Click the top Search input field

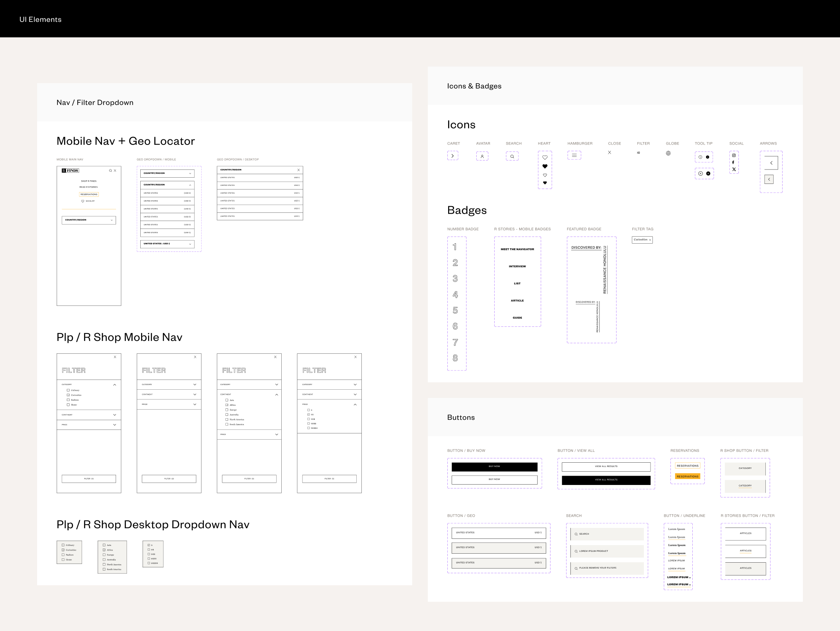pos(607,534)
